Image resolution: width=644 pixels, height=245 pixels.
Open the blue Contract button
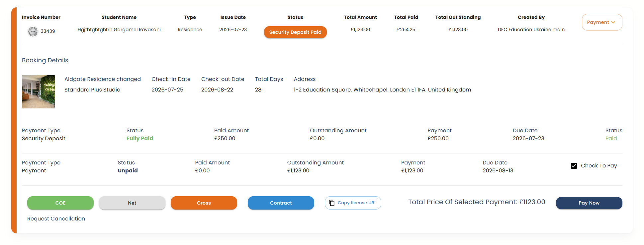281,203
